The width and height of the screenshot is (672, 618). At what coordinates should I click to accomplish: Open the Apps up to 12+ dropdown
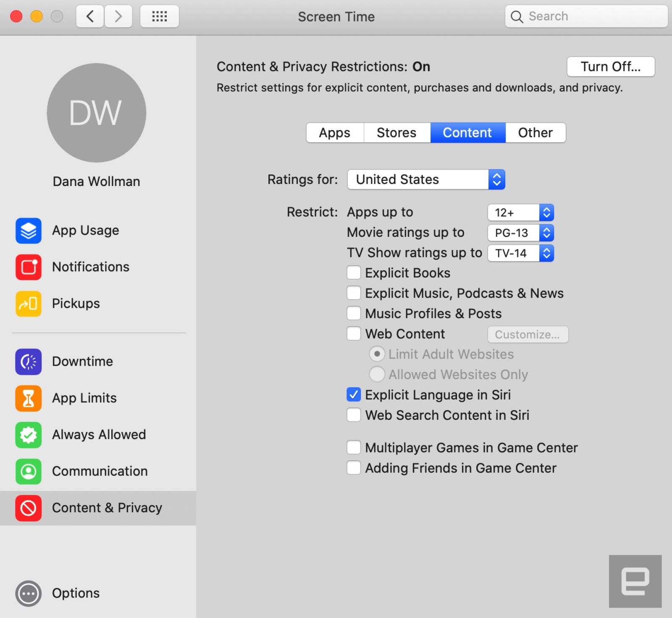point(521,212)
